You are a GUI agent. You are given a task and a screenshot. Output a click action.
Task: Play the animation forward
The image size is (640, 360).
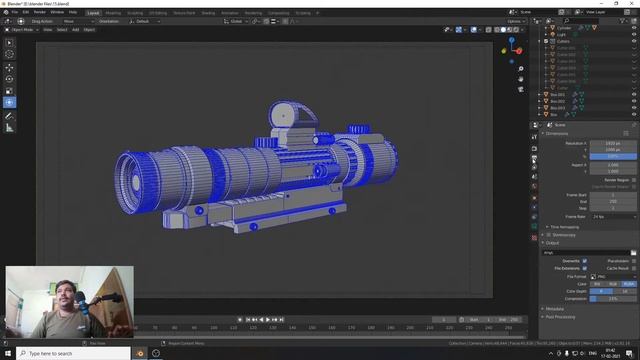point(268,320)
